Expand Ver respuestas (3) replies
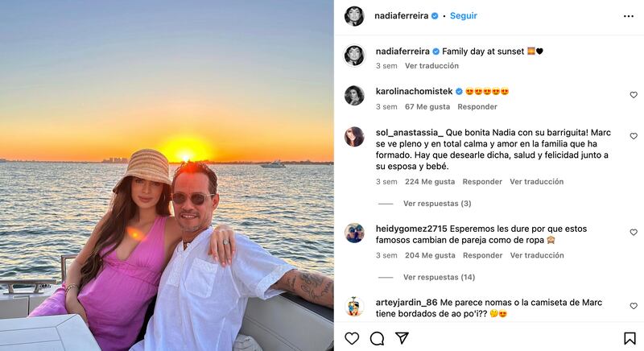Viewport: 644px width, 351px height. [436, 204]
